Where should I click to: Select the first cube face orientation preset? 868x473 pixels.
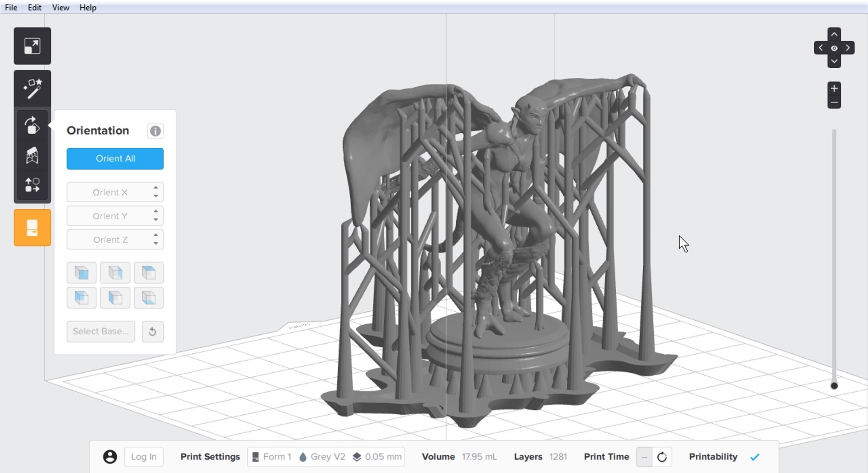point(81,272)
